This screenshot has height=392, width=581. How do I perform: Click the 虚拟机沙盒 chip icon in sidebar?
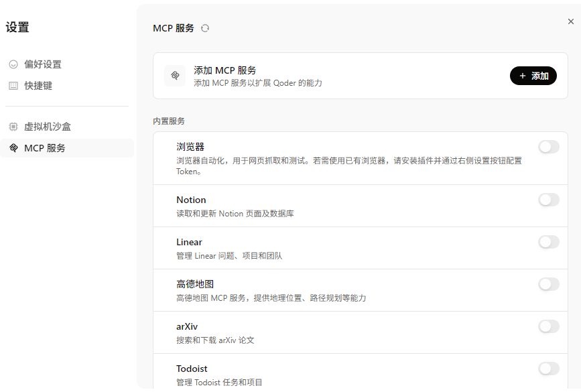pos(13,127)
